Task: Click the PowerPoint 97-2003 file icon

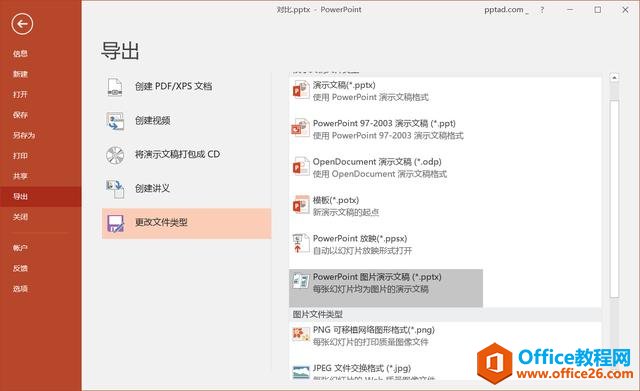Action: coord(301,128)
